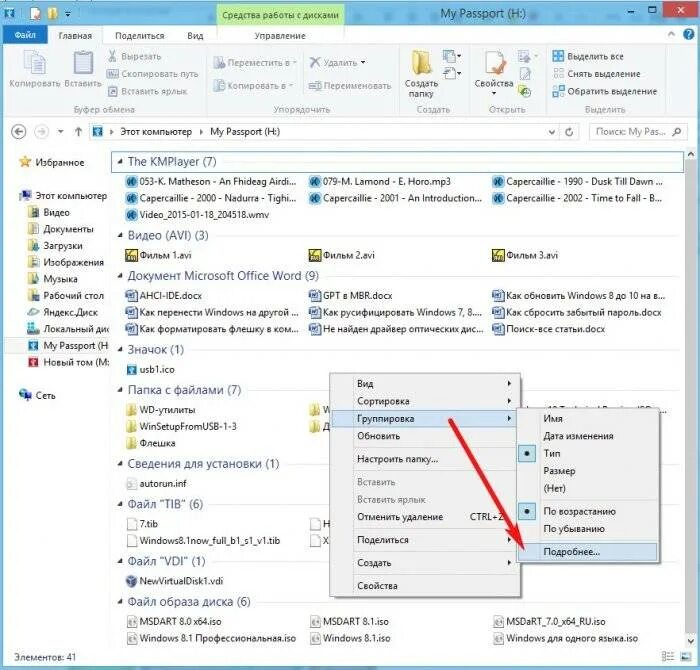Select the file autorun.inf

[156, 483]
